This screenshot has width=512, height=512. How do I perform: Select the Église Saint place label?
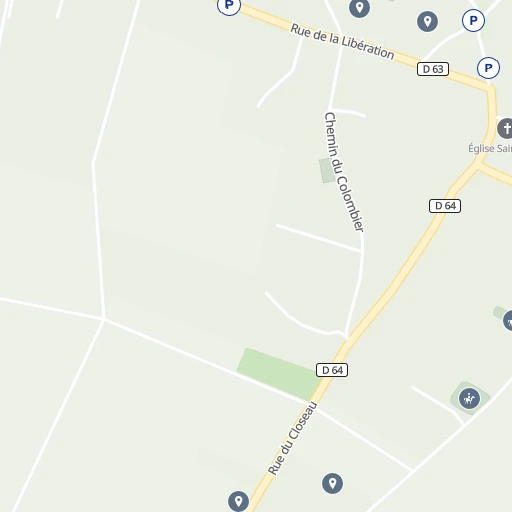490,148
